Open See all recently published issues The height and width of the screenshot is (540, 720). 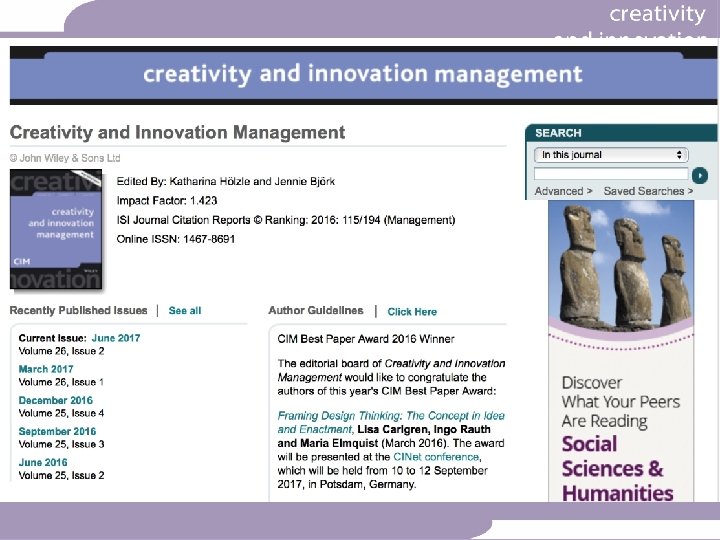pos(185,310)
